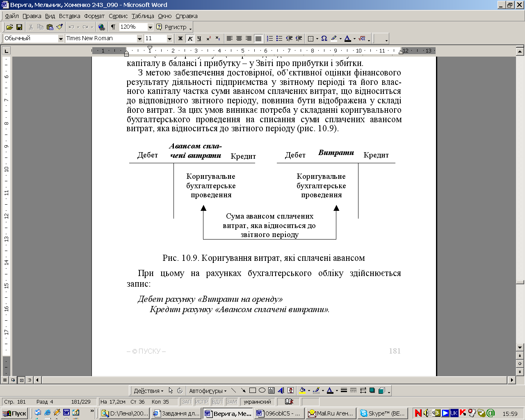Screen dimensions: 525x420
Task: Open the Web toolbar globe icon
Action: pos(102,27)
